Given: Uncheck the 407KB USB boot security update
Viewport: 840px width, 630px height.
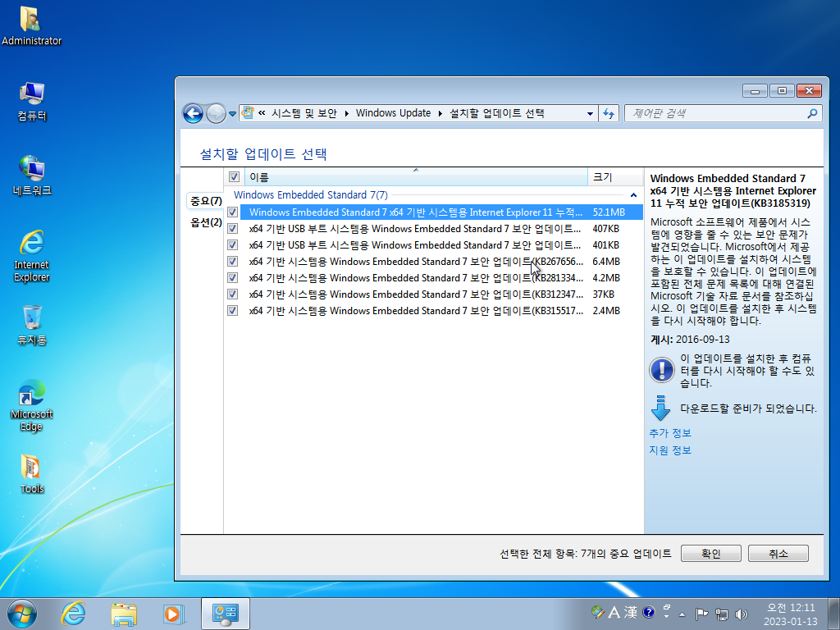Looking at the screenshot, I should pos(232,229).
